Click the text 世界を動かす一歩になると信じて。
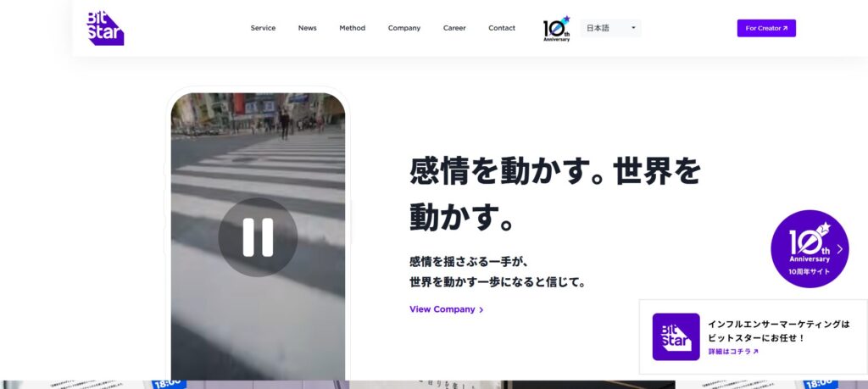The height and width of the screenshot is (389, 868). click(x=498, y=282)
